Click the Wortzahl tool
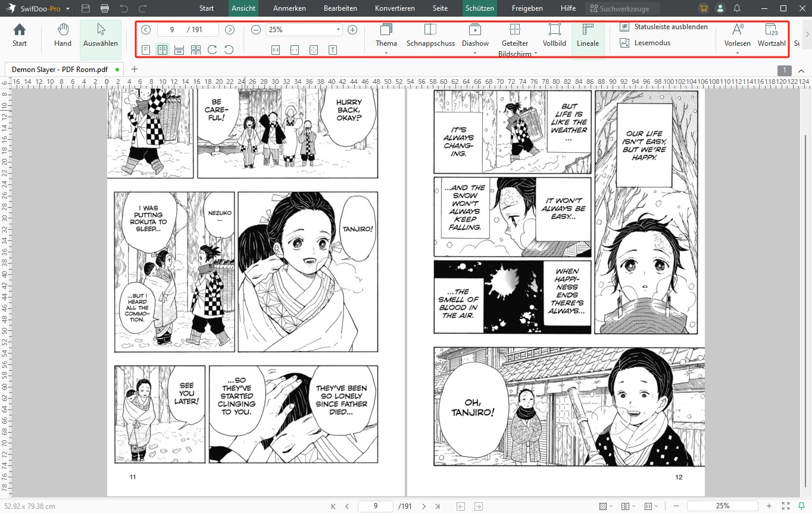This screenshot has width=812, height=513. point(772,35)
